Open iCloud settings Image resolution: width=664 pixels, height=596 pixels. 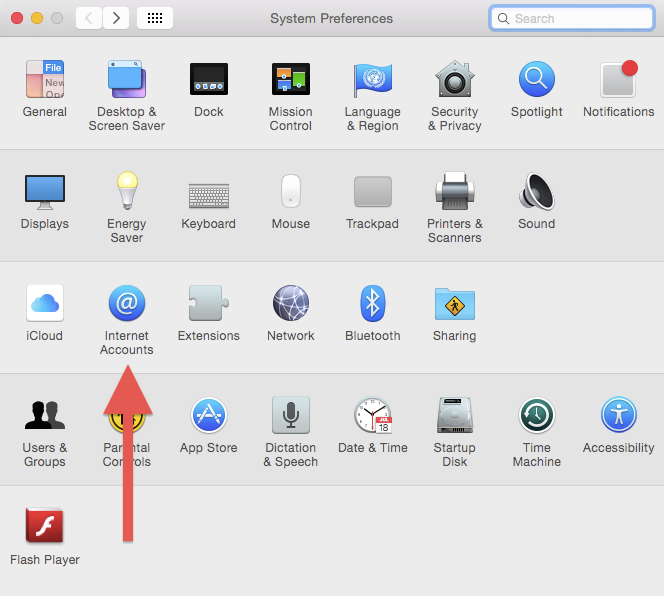[45, 303]
